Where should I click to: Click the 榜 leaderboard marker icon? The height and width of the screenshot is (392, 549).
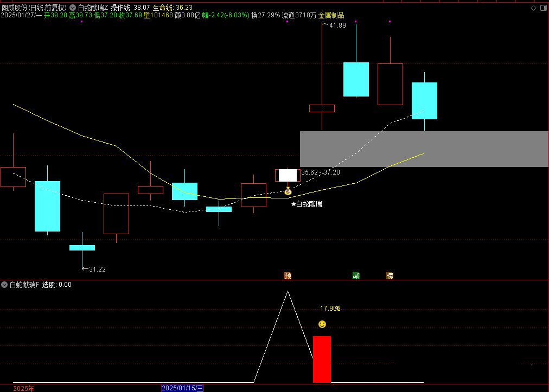[x=390, y=276]
